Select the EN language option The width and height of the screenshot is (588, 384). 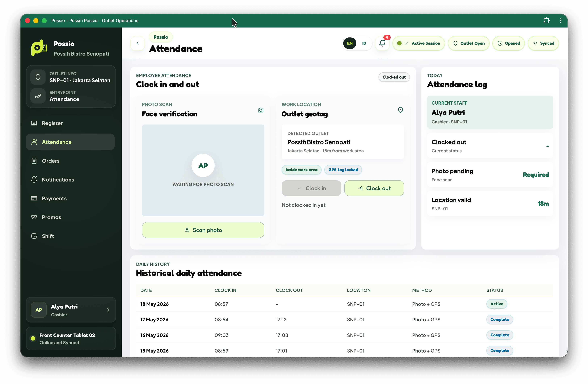pyautogui.click(x=350, y=43)
